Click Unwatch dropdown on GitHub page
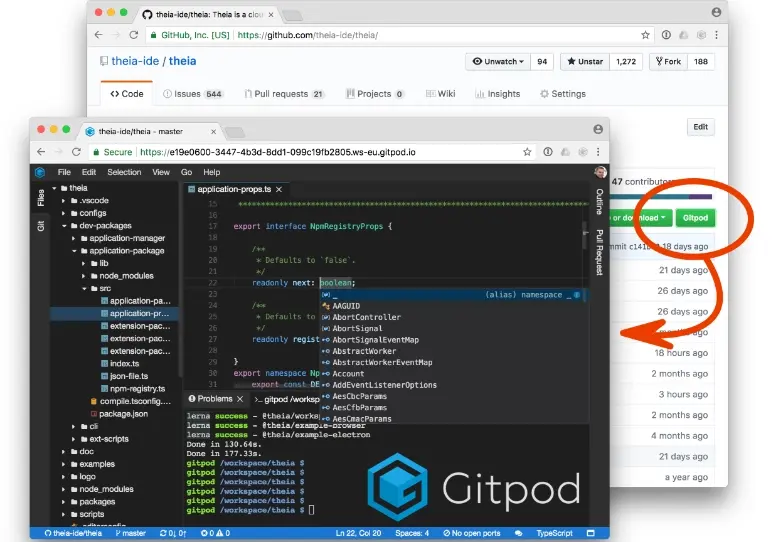Image resolution: width=772 pixels, height=542 pixels. (x=498, y=62)
